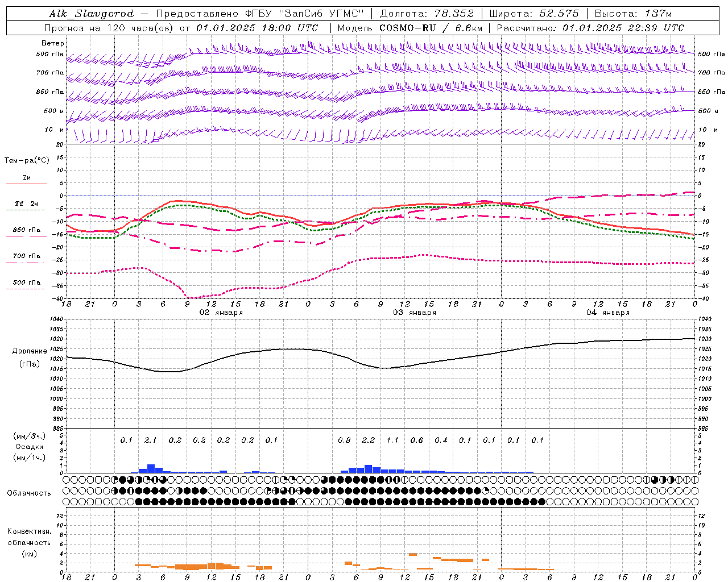This screenshot has width=728, height=582.
Task: Click the 10 м wind level label on left
Action: (54, 130)
